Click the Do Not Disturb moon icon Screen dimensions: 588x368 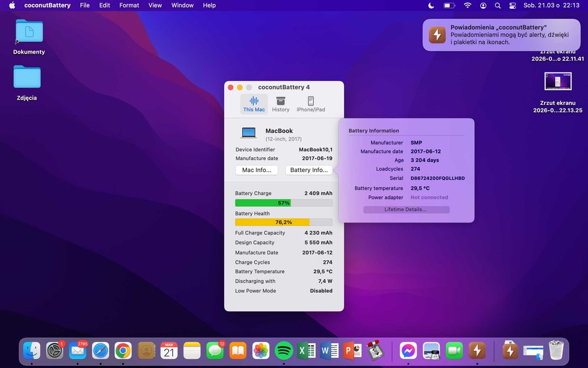[x=431, y=5]
